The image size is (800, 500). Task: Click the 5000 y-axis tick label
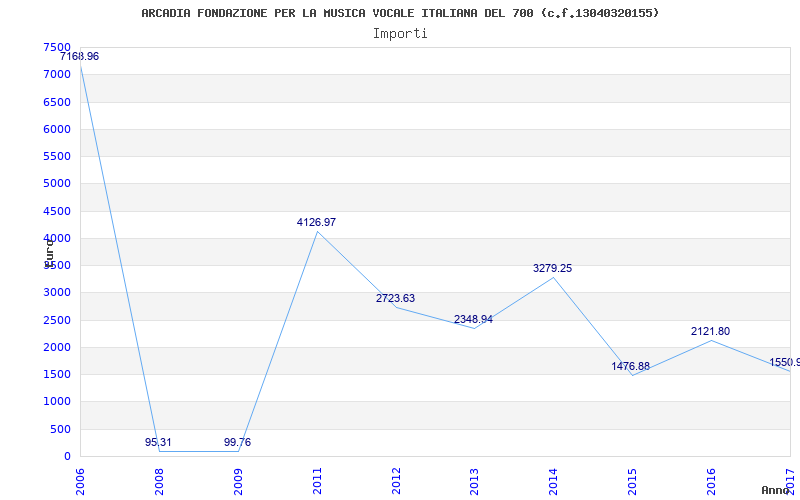point(57,184)
